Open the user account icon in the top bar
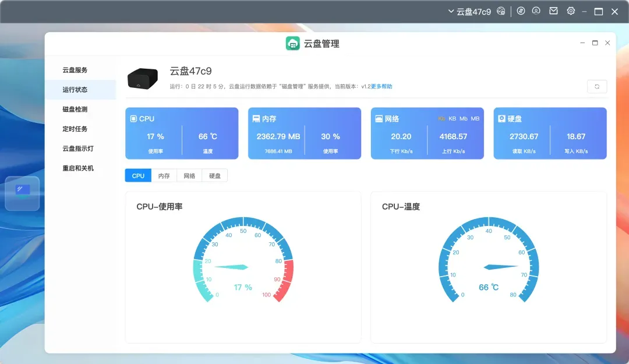The width and height of the screenshot is (629, 364). [536, 11]
